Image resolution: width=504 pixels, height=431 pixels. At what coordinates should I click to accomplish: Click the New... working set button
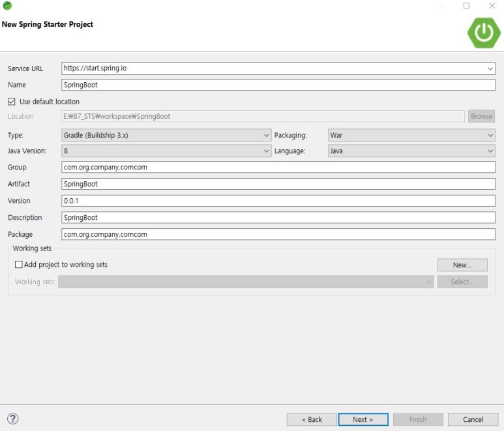pos(462,265)
